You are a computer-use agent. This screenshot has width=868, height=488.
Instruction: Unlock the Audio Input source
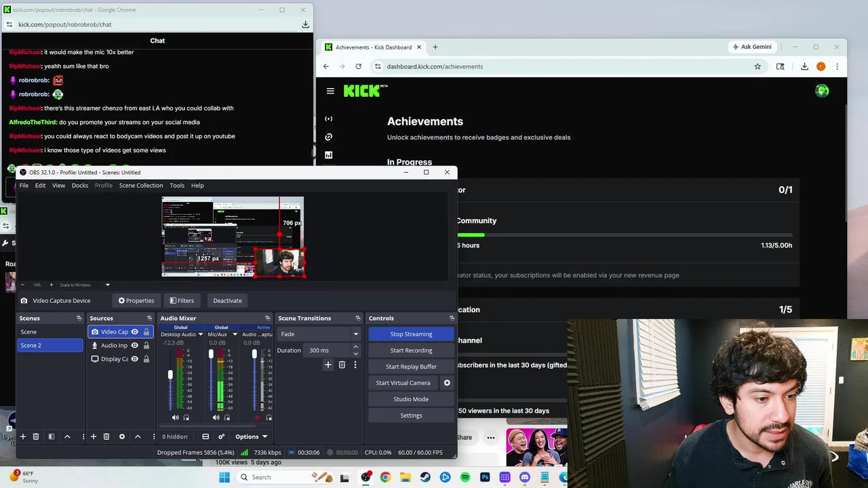146,346
